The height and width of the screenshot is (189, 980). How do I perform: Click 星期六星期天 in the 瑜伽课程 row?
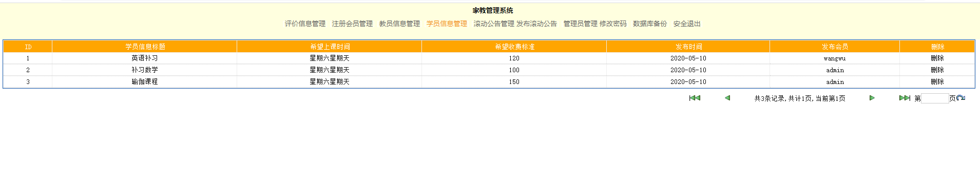pyautogui.click(x=330, y=81)
